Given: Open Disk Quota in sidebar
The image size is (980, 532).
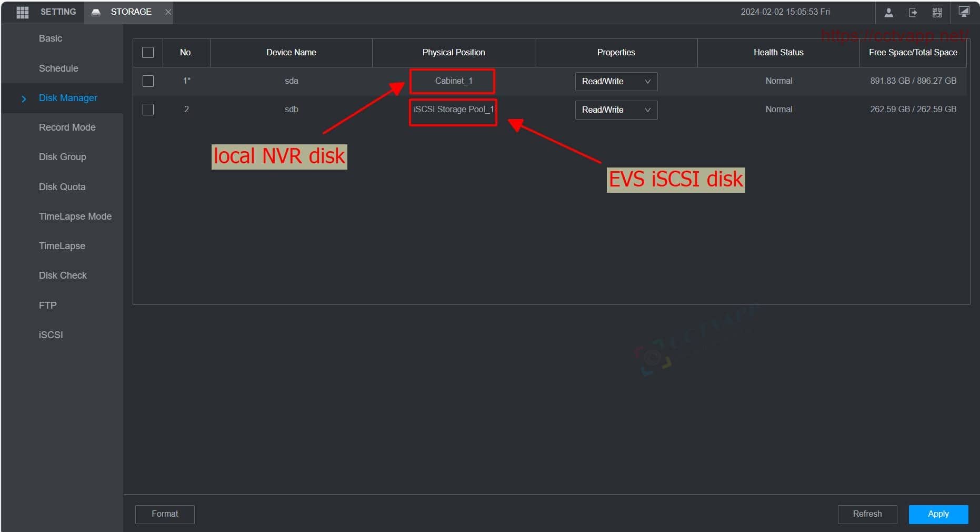Looking at the screenshot, I should 62,187.
